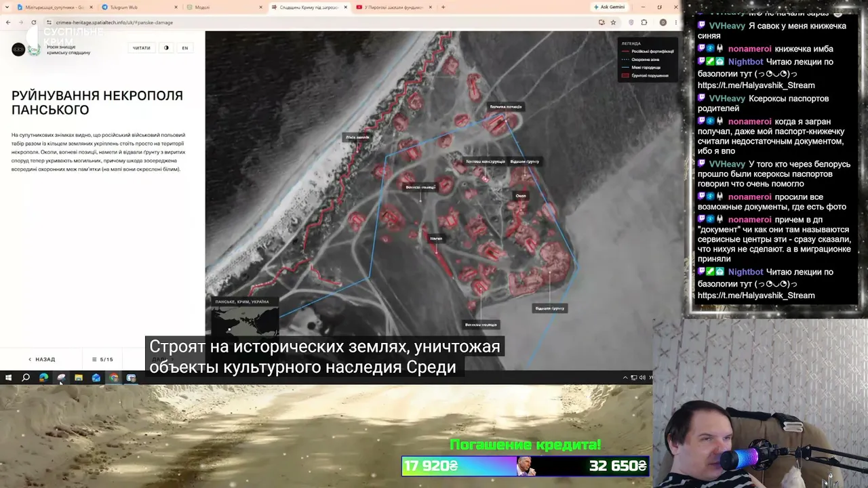Switch to the Telegram Web tab

point(139,7)
